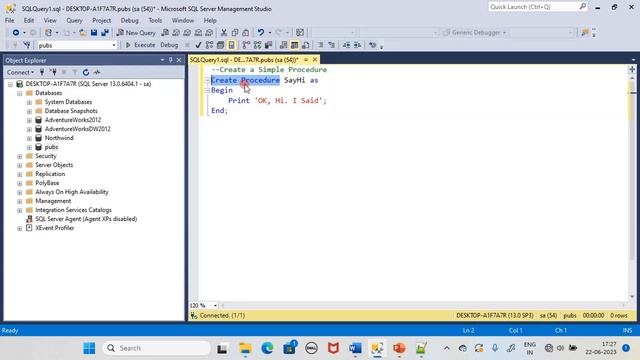Click the Database Engine Query icon
This screenshot has height=360, width=640.
(165, 33)
